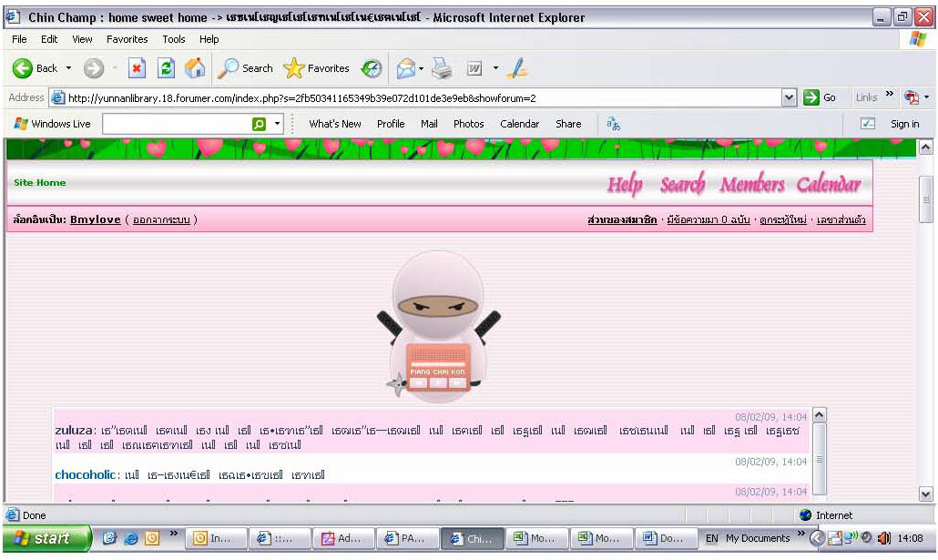Click the shoutbox scrollbar up arrow

(820, 414)
